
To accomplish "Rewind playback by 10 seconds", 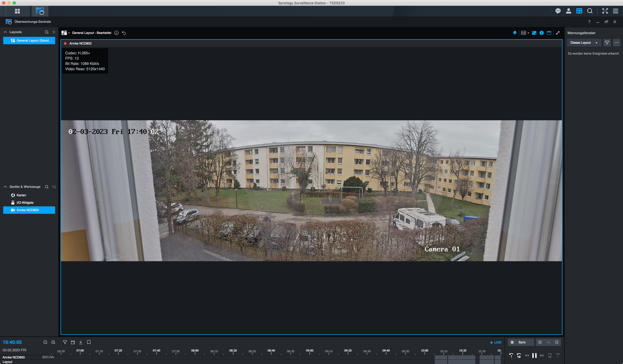I will pos(519,356).
